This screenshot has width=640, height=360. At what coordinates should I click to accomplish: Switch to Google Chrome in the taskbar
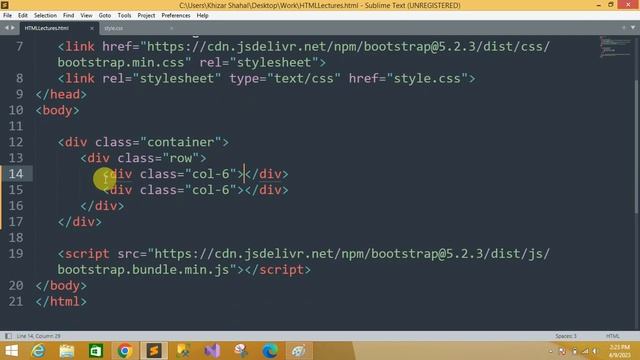124,351
